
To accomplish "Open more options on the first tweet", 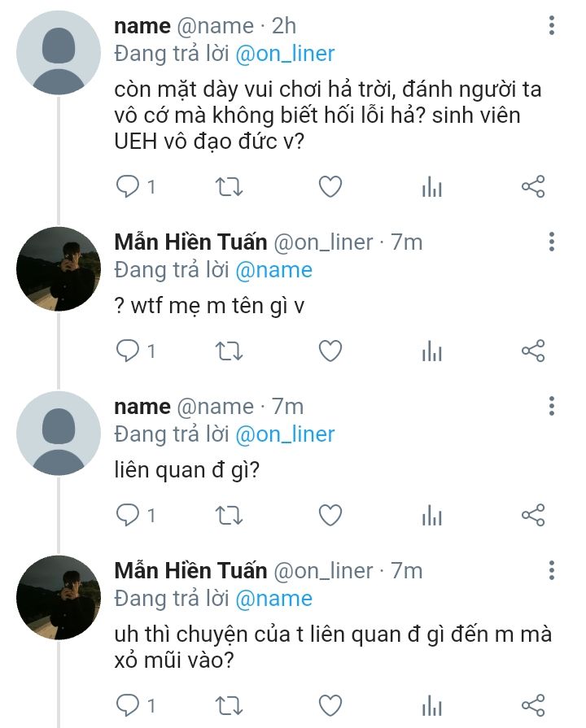I will coord(552,25).
